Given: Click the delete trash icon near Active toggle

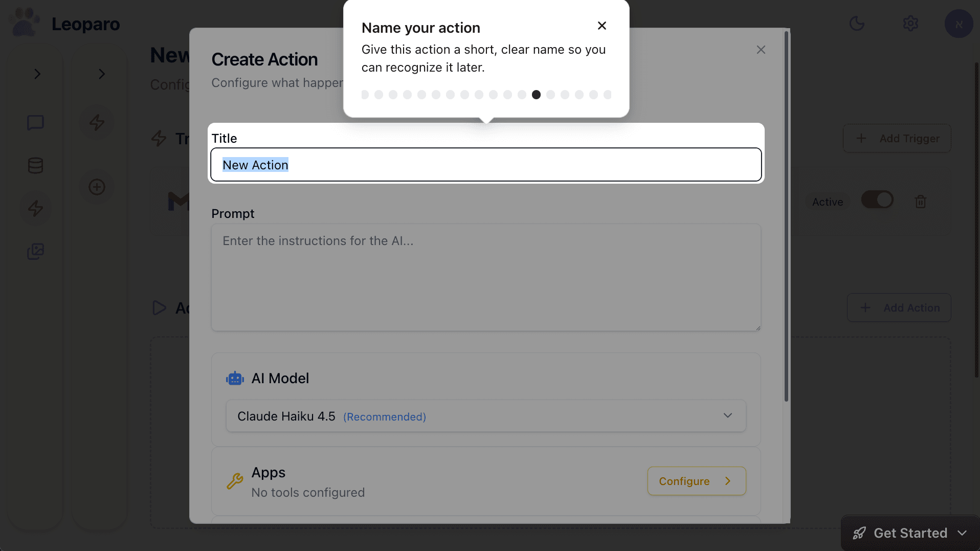Looking at the screenshot, I should (920, 201).
